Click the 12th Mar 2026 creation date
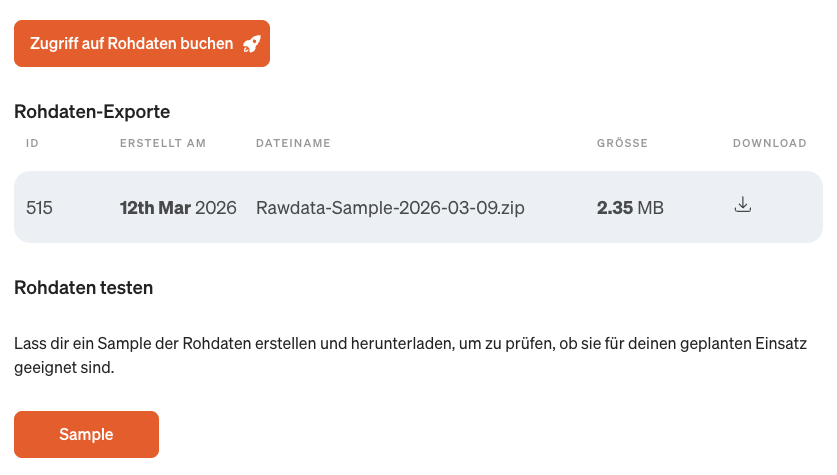 tap(177, 208)
